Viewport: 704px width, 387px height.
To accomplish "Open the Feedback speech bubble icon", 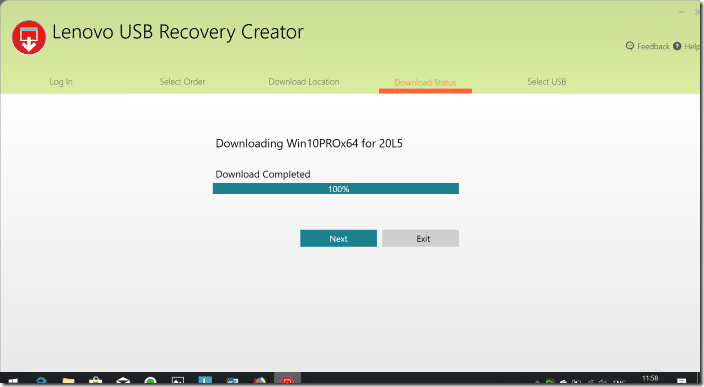I will (x=630, y=46).
